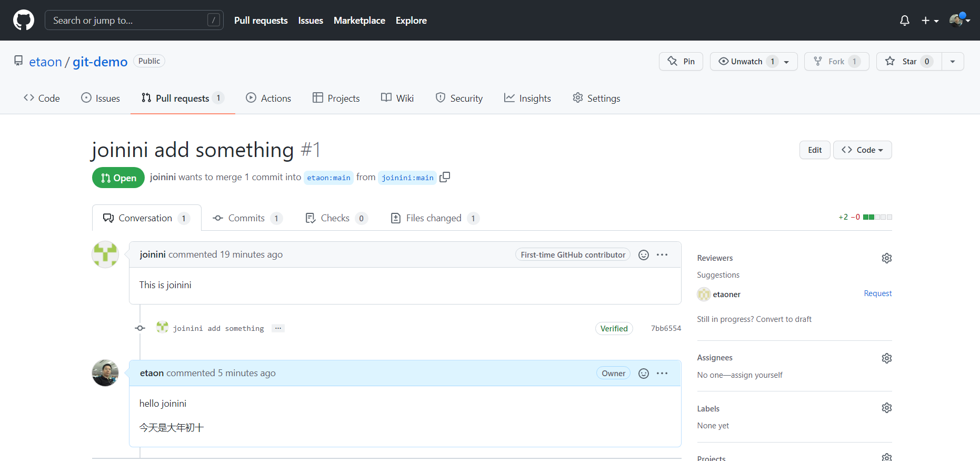Click the small commit author avatar
The width and height of the screenshot is (980, 461).
click(x=162, y=327)
